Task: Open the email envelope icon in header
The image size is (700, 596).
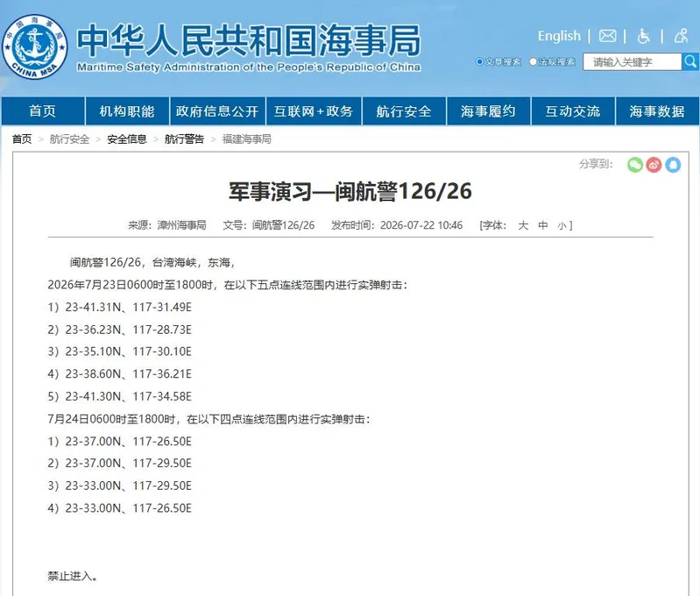Action: (x=607, y=36)
